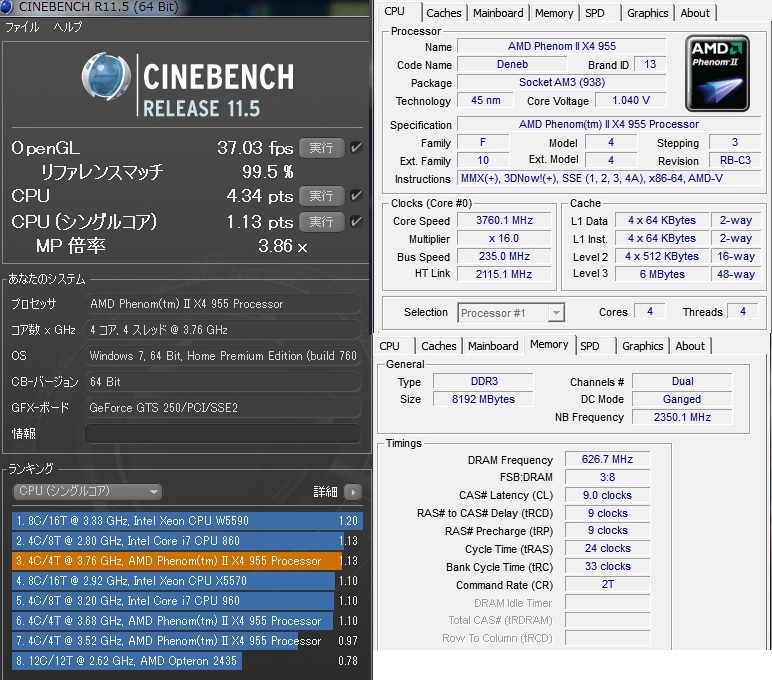Select Mainboard tab in lower CPU-Z window
The height and width of the screenshot is (682, 772).
(493, 346)
